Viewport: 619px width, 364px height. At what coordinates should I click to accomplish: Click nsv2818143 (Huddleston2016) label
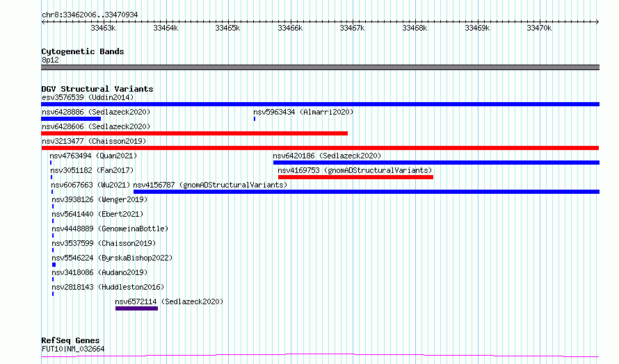click(108, 287)
